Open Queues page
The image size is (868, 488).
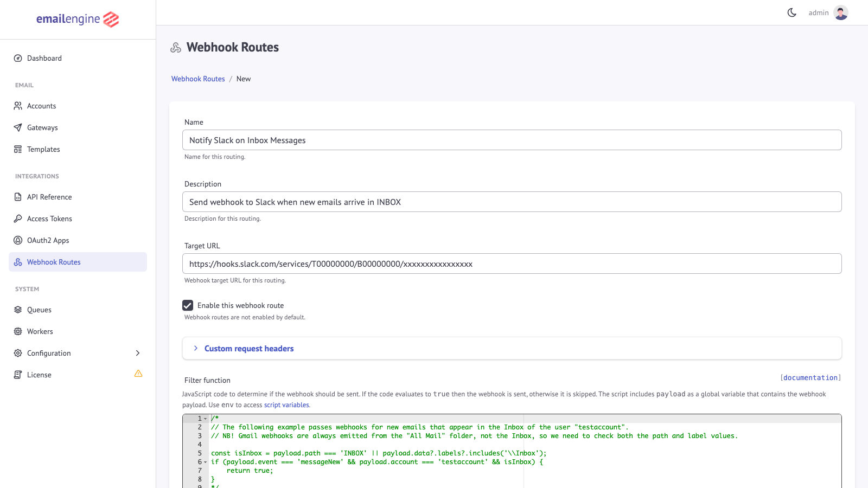tap(78, 310)
